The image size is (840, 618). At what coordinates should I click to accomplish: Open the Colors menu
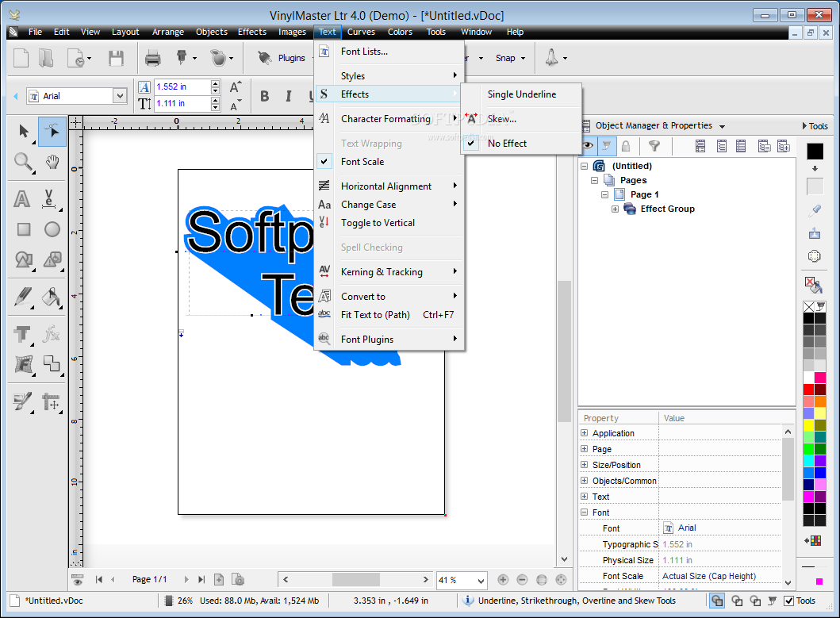400,32
